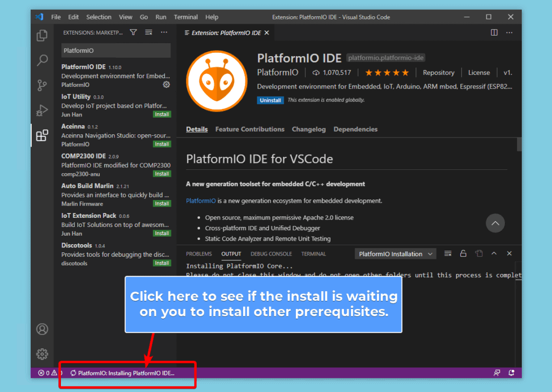
Task: Click the errors and warnings status indicator
Action: [50, 373]
